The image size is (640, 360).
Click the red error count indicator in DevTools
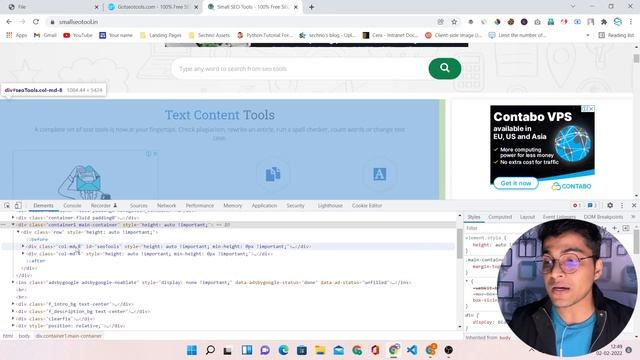click(x=576, y=205)
